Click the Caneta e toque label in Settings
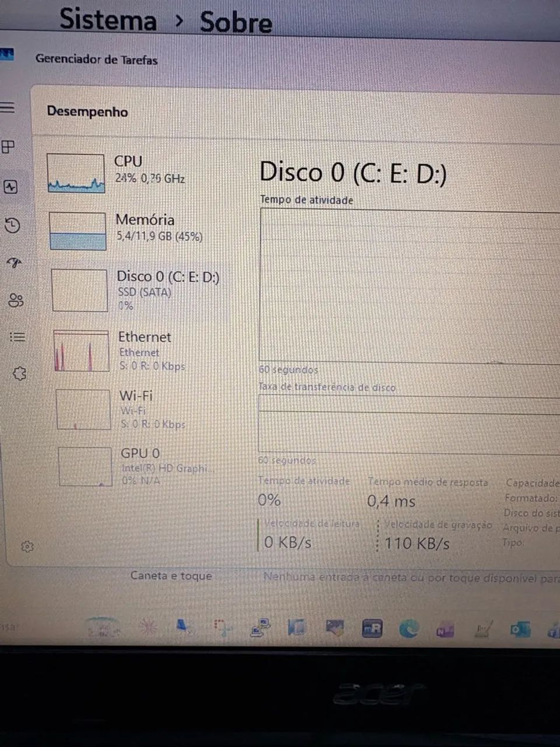Viewport: 560px width, 747px height. [171, 575]
